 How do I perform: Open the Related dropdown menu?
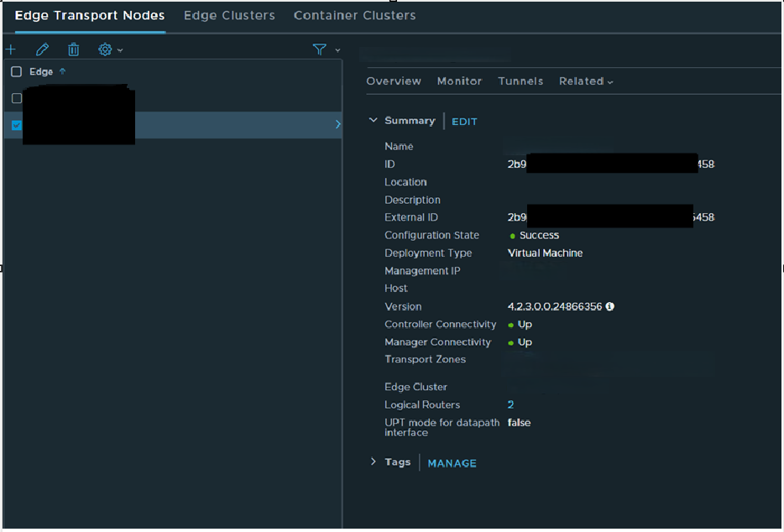pyautogui.click(x=586, y=81)
